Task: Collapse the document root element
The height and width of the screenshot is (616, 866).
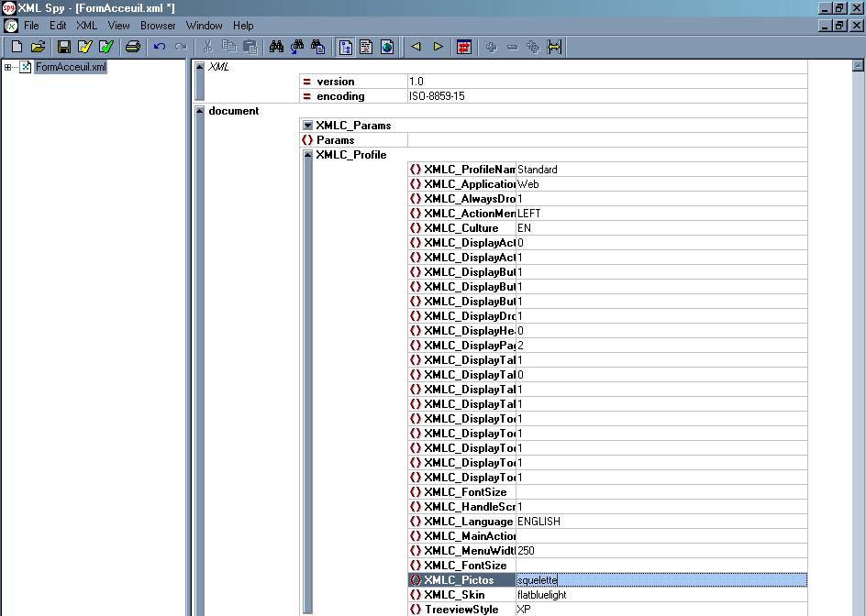Action: click(200, 111)
